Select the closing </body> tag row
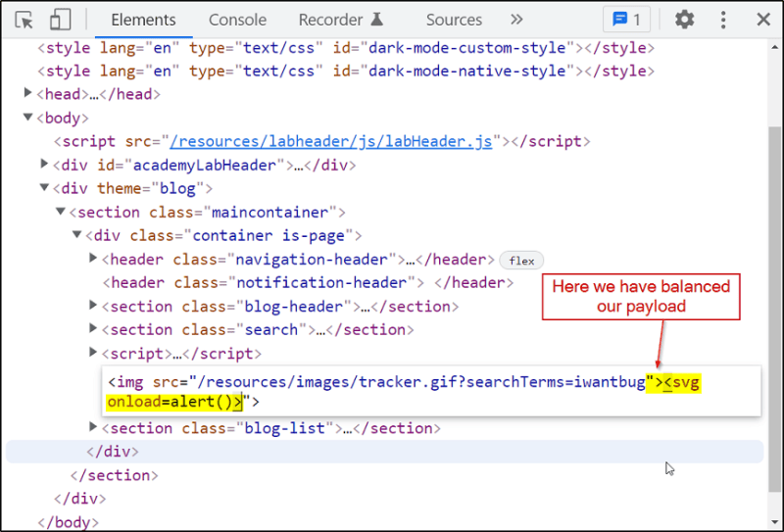This screenshot has height=532, width=784. point(68,522)
